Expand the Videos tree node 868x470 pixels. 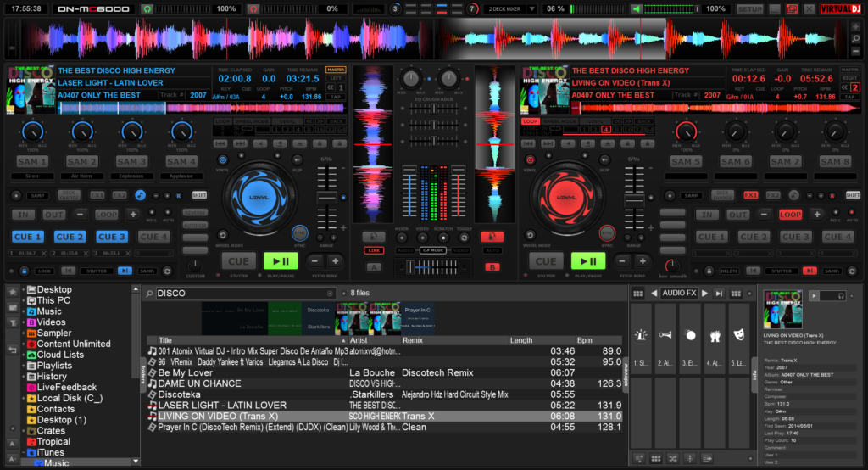23,322
